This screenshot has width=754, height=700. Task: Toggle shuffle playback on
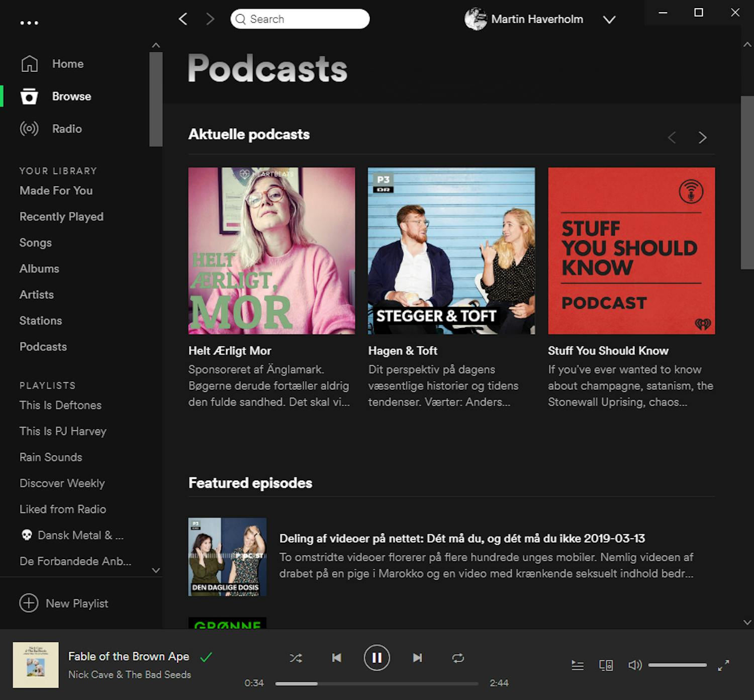(296, 657)
